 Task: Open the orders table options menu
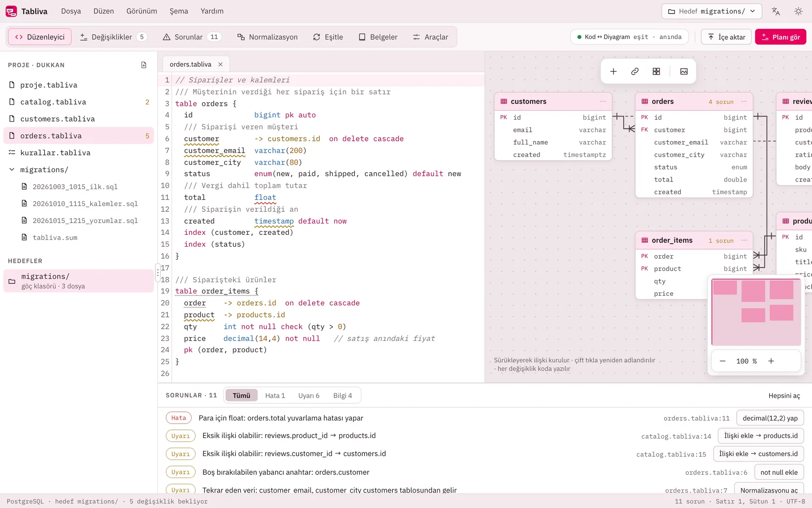point(744,102)
